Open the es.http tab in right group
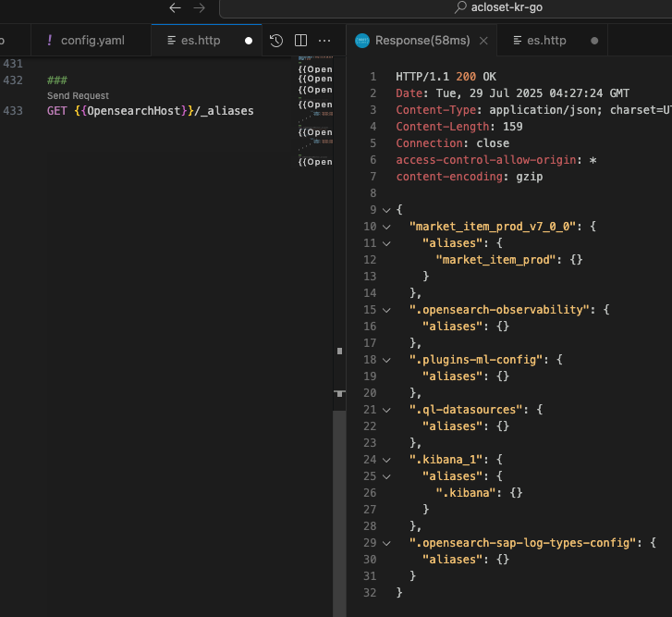This screenshot has width=672, height=617. coord(545,41)
